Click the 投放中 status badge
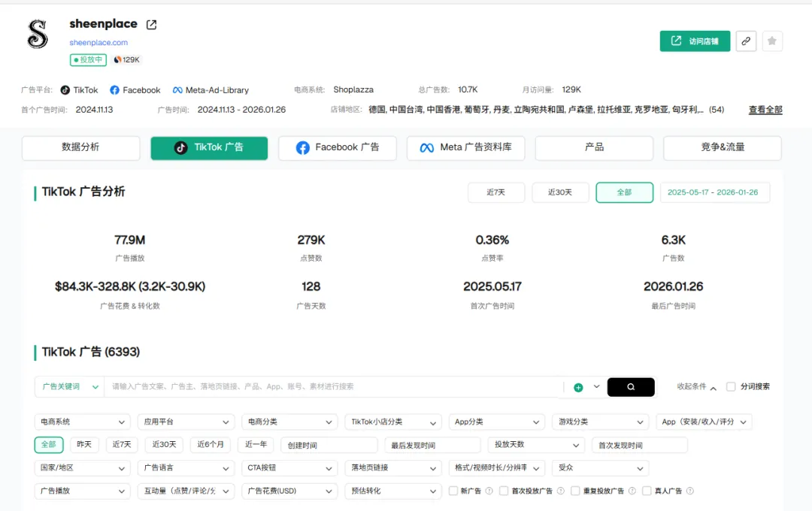This screenshot has height=511, width=812. [88, 59]
